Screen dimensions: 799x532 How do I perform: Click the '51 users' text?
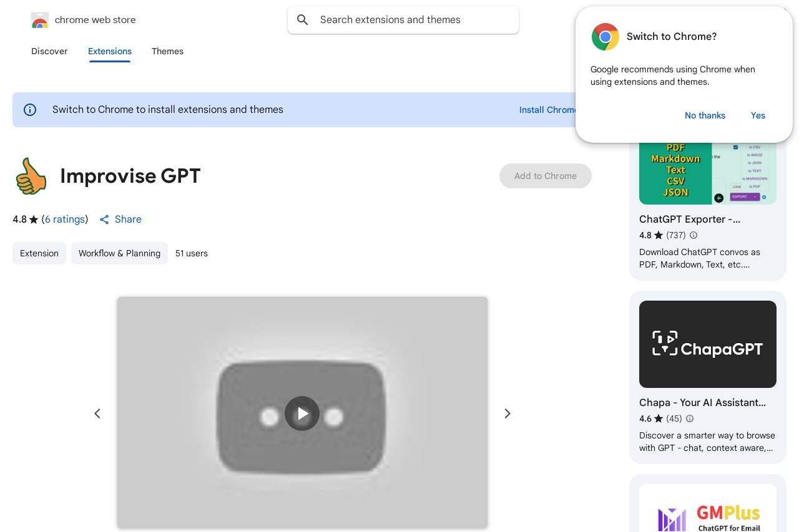point(192,253)
